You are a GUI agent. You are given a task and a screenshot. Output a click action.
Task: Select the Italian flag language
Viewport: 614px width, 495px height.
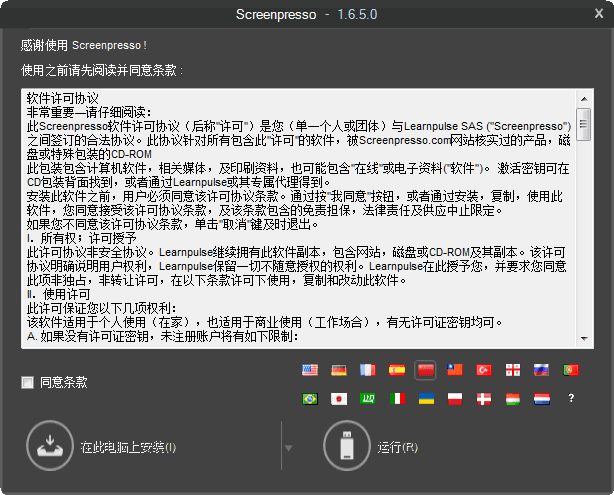click(397, 399)
